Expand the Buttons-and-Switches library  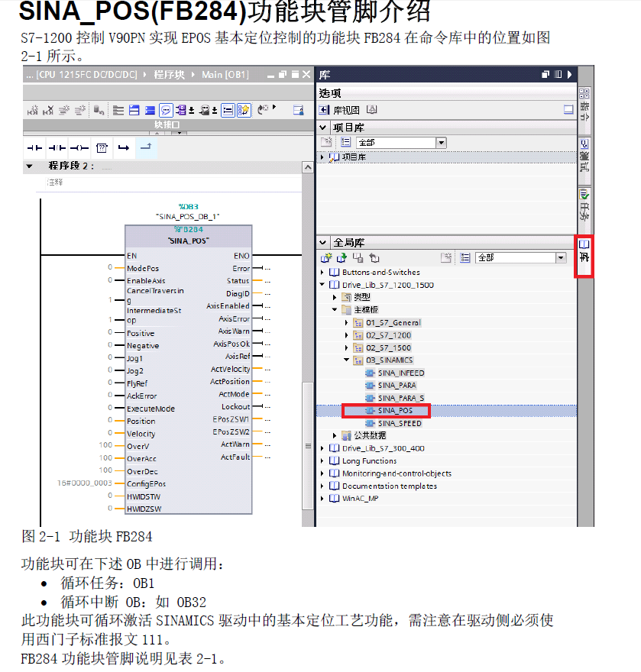pyautogui.click(x=322, y=273)
